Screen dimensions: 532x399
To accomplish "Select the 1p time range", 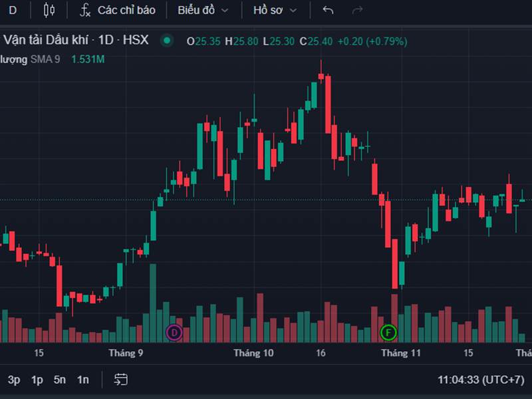I will point(37,380).
